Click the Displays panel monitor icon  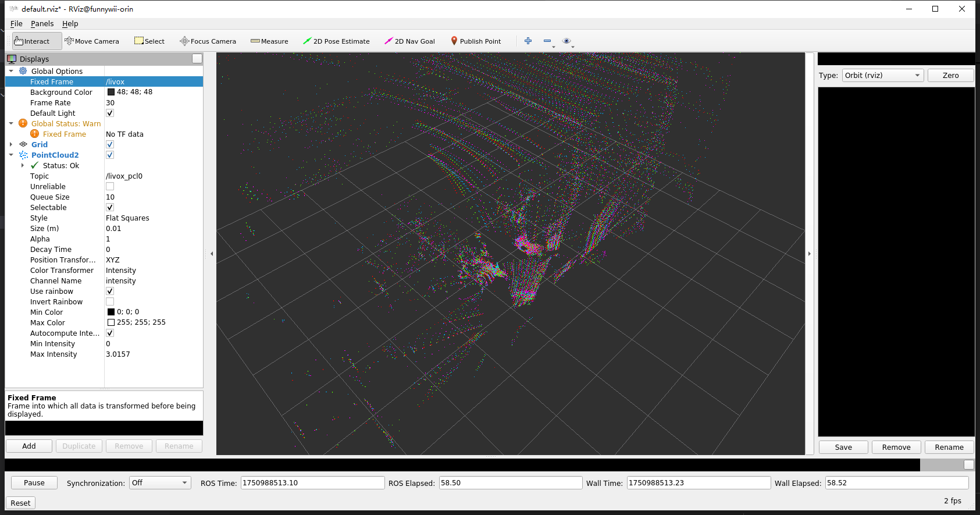[x=12, y=59]
